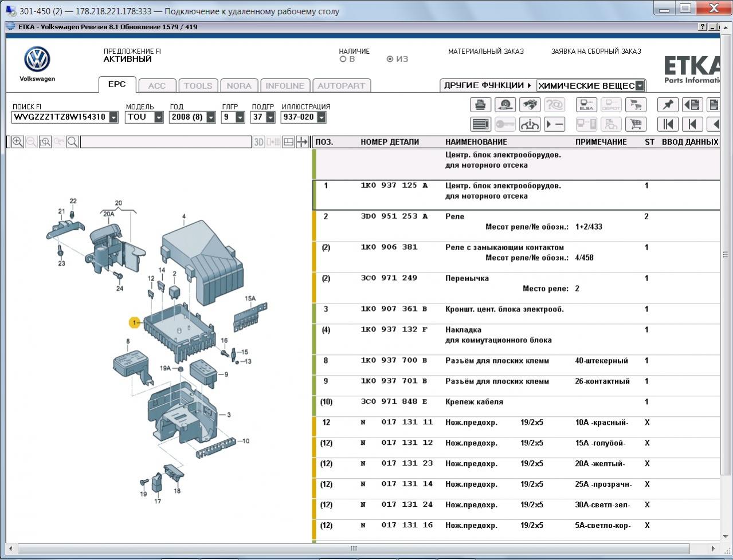Click the НАИМЕНОВАНИЕ column header
733x560 pixels.
[x=476, y=142]
